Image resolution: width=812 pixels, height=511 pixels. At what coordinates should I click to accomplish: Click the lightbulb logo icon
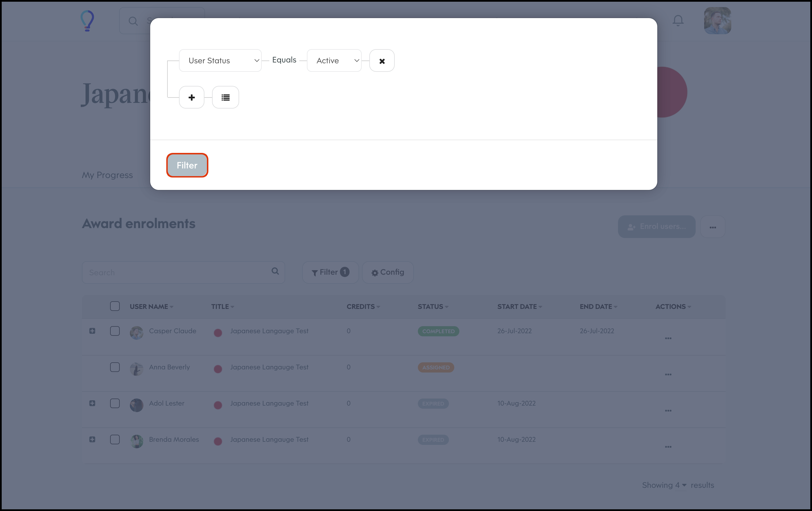87,21
